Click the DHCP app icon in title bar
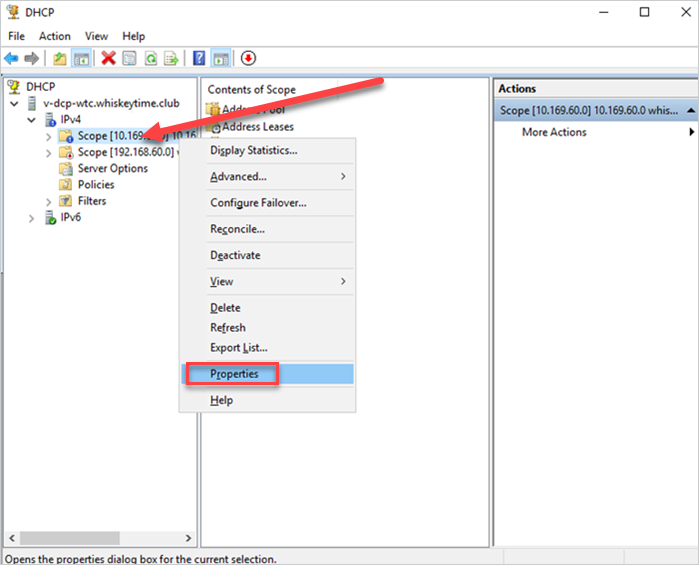The image size is (699, 565). tap(13, 12)
